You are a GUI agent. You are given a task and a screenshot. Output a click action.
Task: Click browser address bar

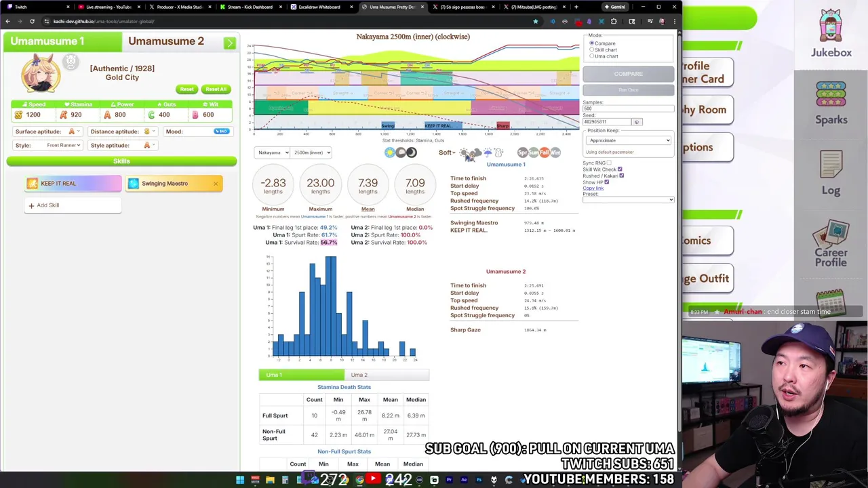click(285, 21)
